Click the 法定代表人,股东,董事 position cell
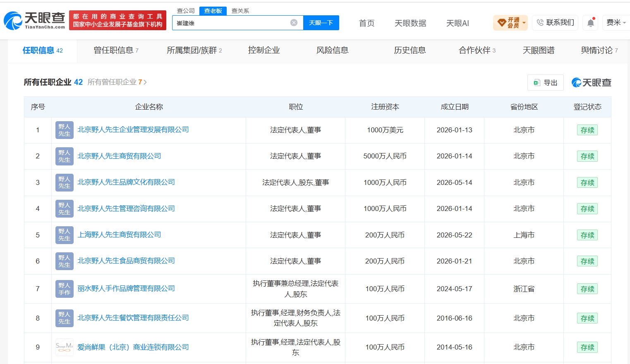630x364 pixels. [x=296, y=182]
